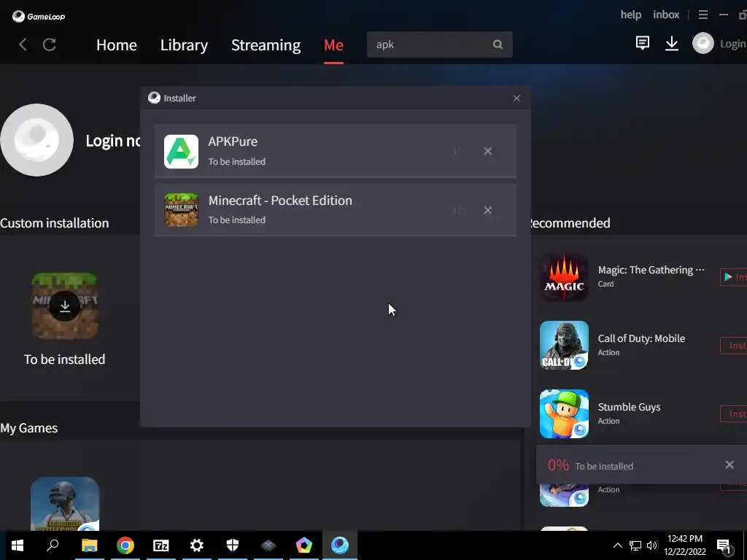Click the APKPure app icon

tap(181, 152)
